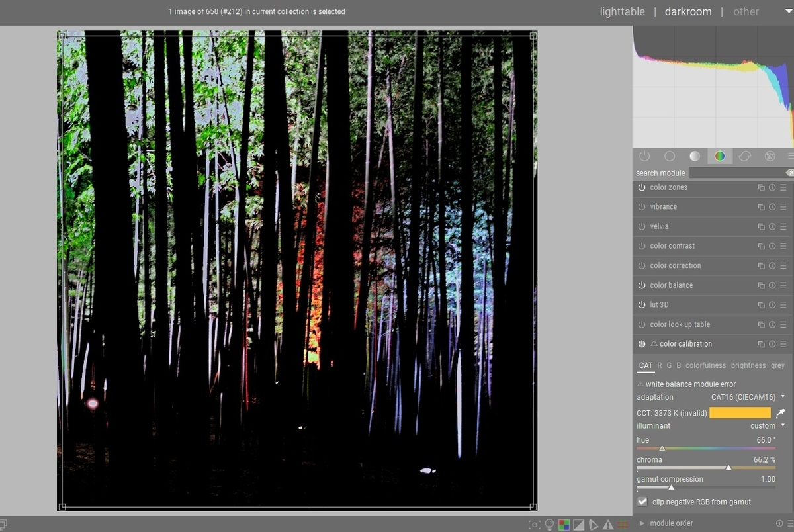Screen dimensions: 794x532
Task: Toggle gamut check warning icon
Action: [x=607, y=525]
